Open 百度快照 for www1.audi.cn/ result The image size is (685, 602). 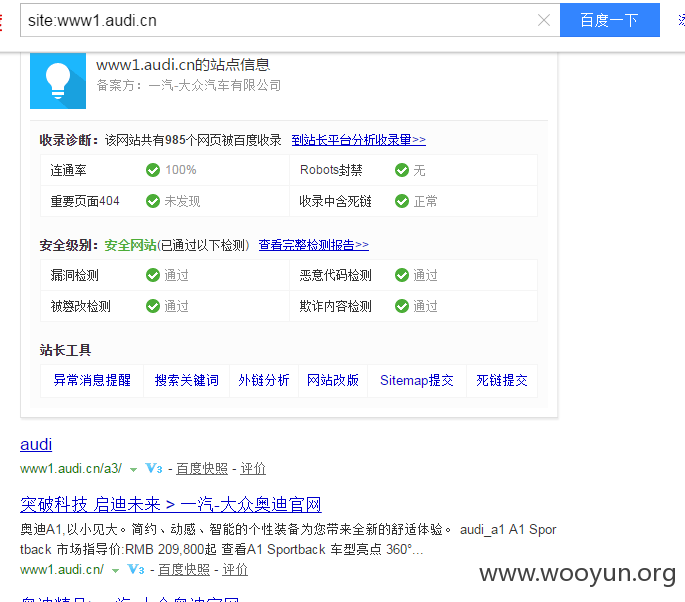click(184, 570)
